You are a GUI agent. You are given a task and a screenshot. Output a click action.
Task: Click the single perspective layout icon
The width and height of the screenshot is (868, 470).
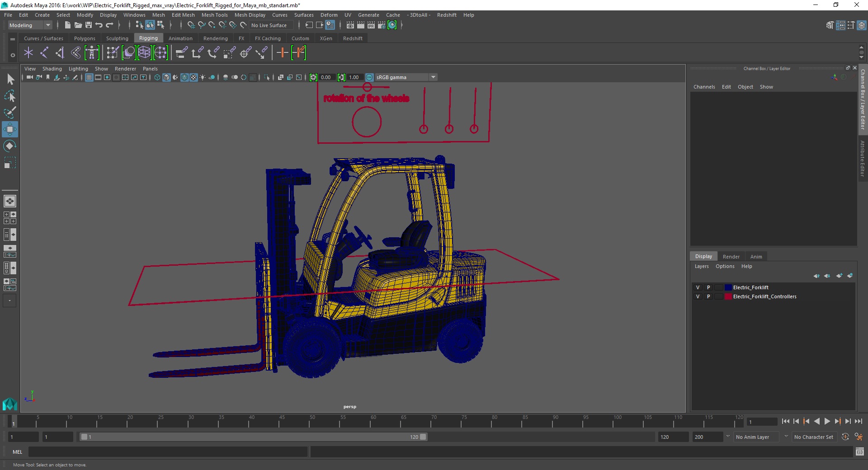(10, 201)
